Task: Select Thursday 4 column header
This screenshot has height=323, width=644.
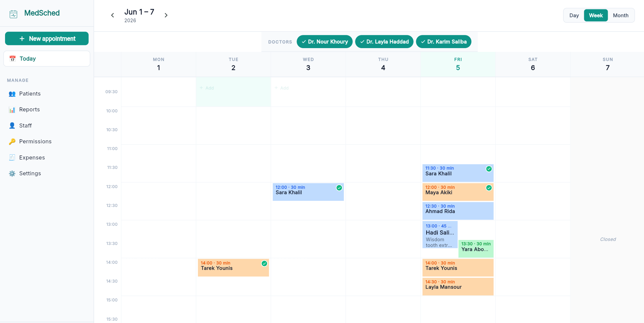Action: 383,64
